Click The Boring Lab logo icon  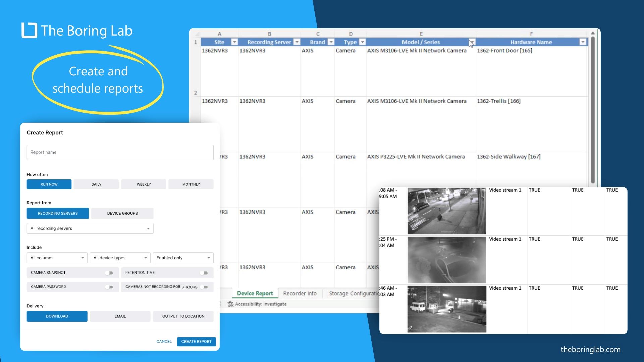[29, 30]
